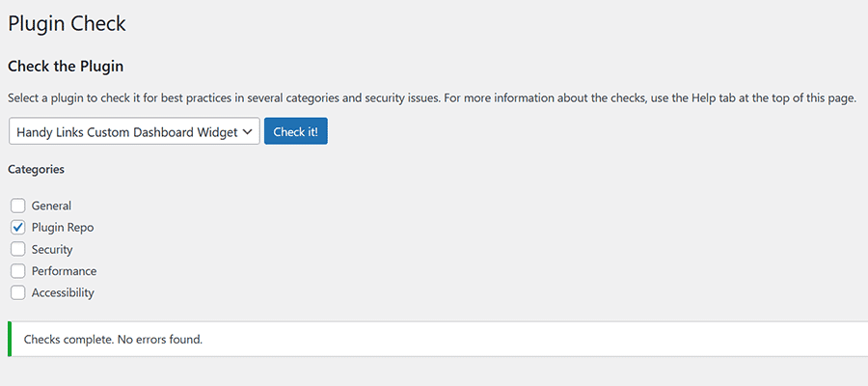
Task: Click the Checks complete notice message
Action: tap(113, 340)
